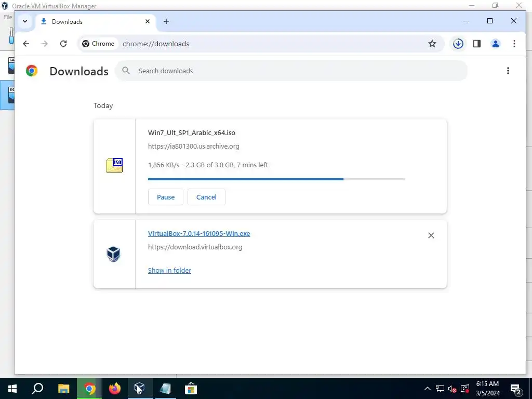Launch Firefox from the taskbar
The width and height of the screenshot is (532, 399).
[115, 389]
